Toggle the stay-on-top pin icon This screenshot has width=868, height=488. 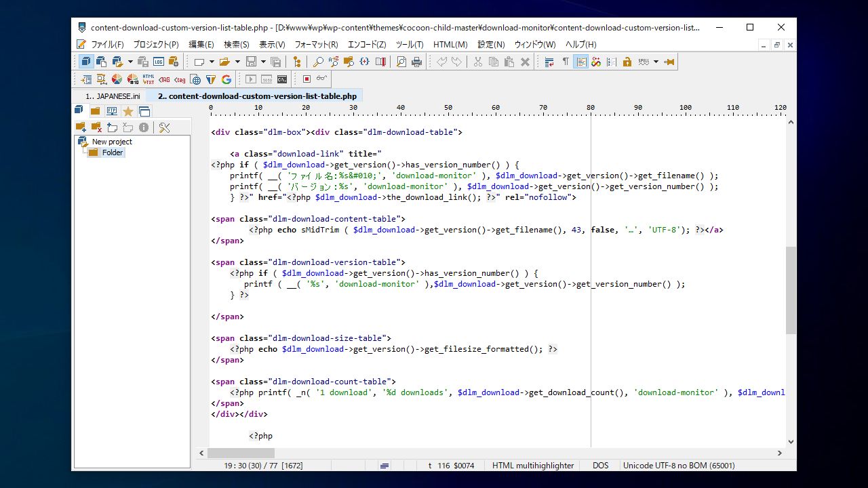point(669,62)
